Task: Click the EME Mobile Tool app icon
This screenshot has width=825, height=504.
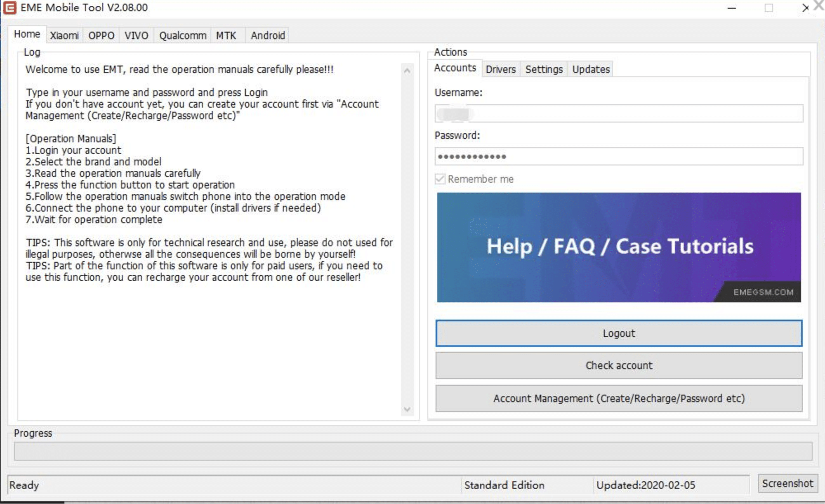Action: [x=9, y=8]
